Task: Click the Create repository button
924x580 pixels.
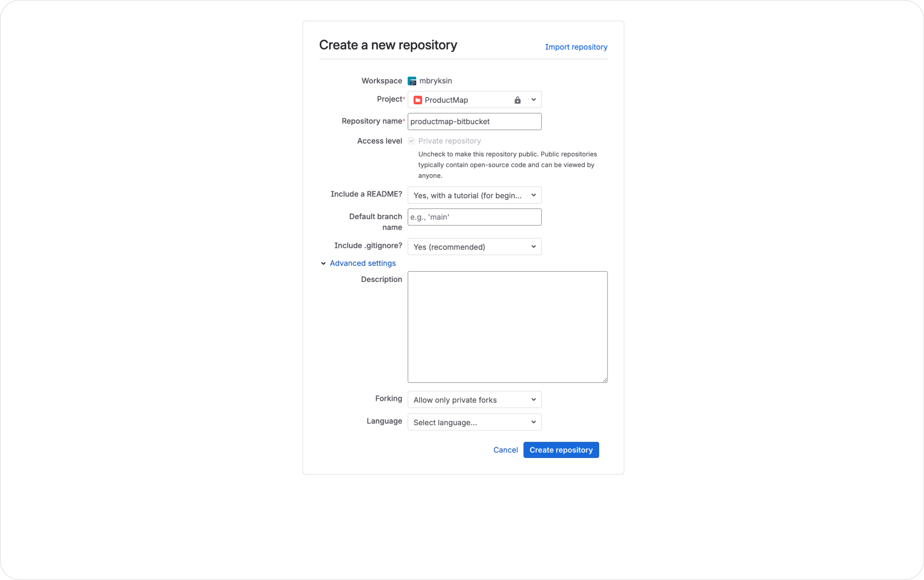Action: (x=561, y=450)
